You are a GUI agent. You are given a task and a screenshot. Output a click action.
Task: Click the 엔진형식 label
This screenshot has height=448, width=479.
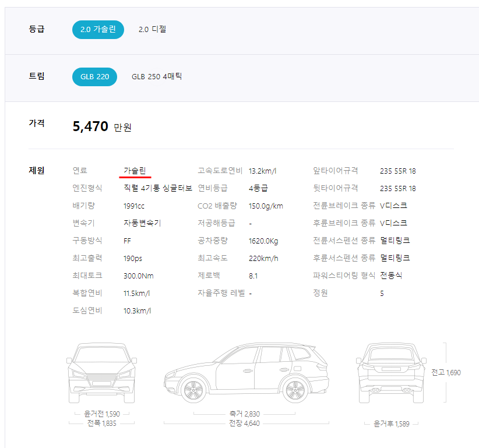click(87, 188)
